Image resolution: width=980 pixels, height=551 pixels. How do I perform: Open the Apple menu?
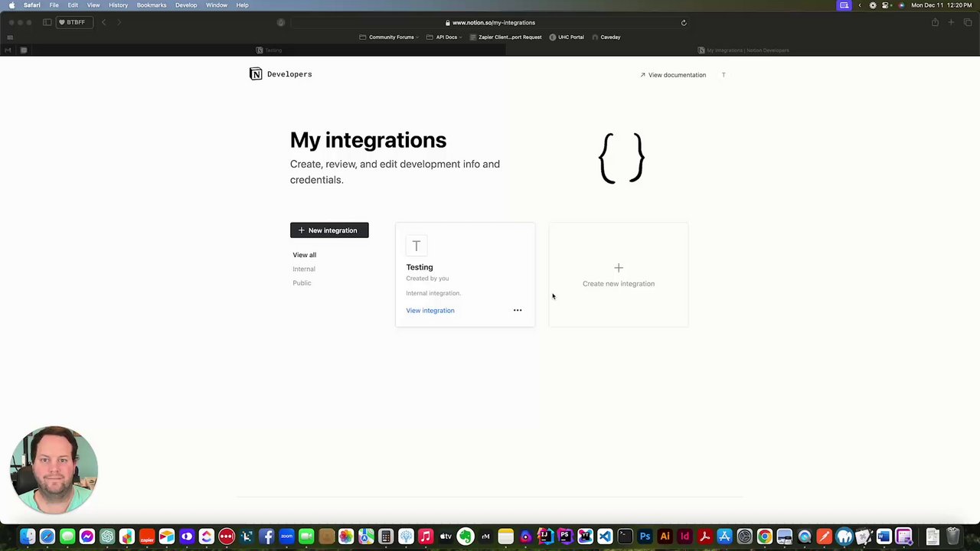coord(11,5)
